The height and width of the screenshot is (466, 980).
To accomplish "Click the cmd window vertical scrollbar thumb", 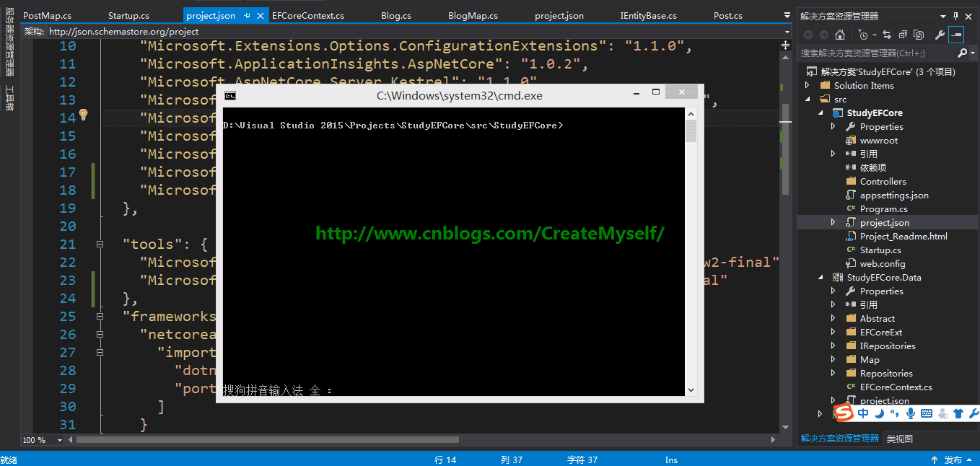I will pos(691,131).
